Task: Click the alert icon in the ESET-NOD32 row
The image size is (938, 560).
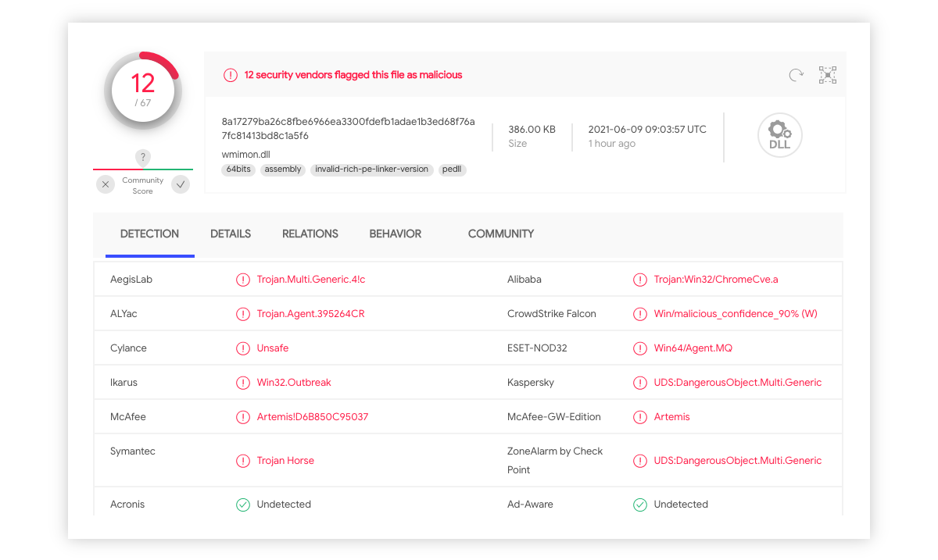Action: (640, 348)
